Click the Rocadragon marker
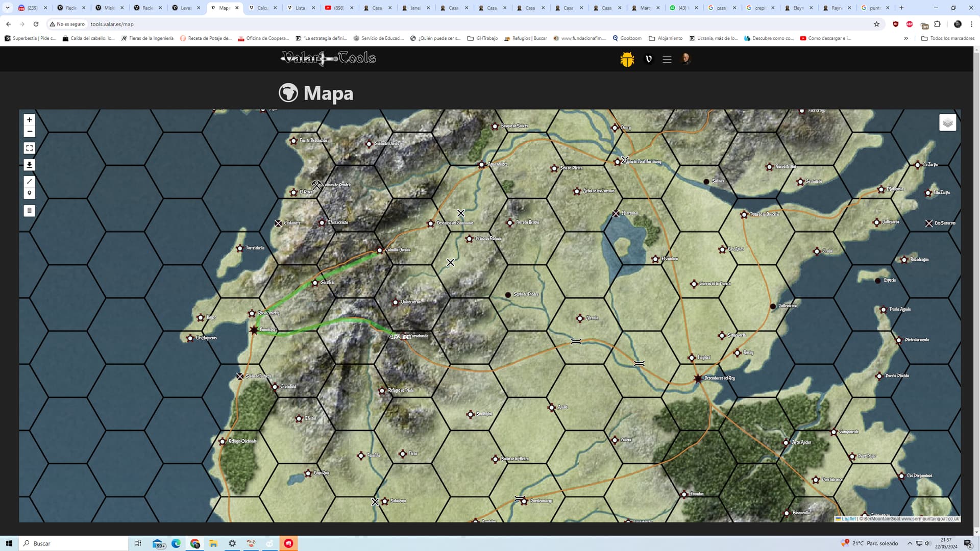This screenshot has width=980, height=551. (904, 260)
